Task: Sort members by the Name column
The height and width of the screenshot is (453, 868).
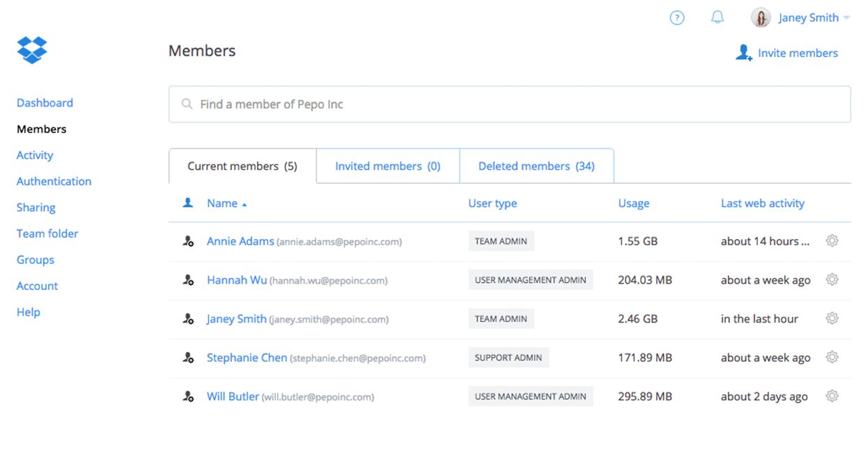Action: [x=222, y=204]
